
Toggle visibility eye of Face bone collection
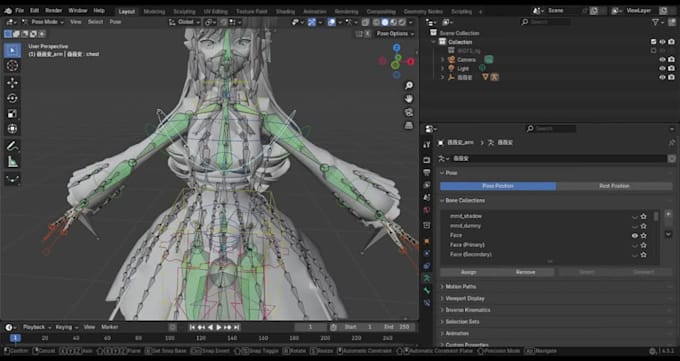click(x=634, y=236)
